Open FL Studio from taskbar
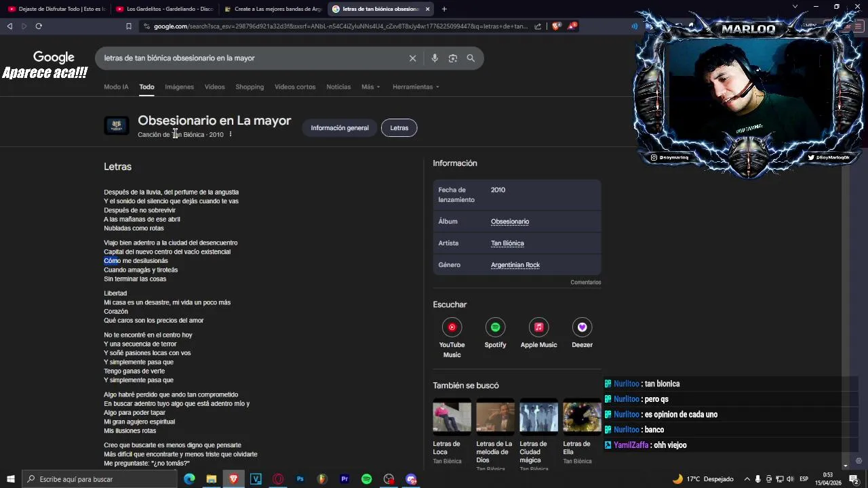 322,479
